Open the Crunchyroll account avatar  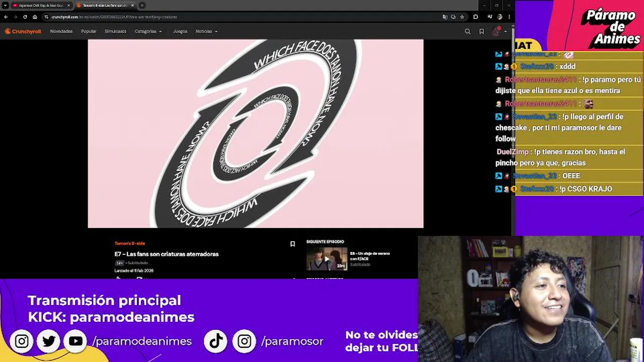pos(496,31)
